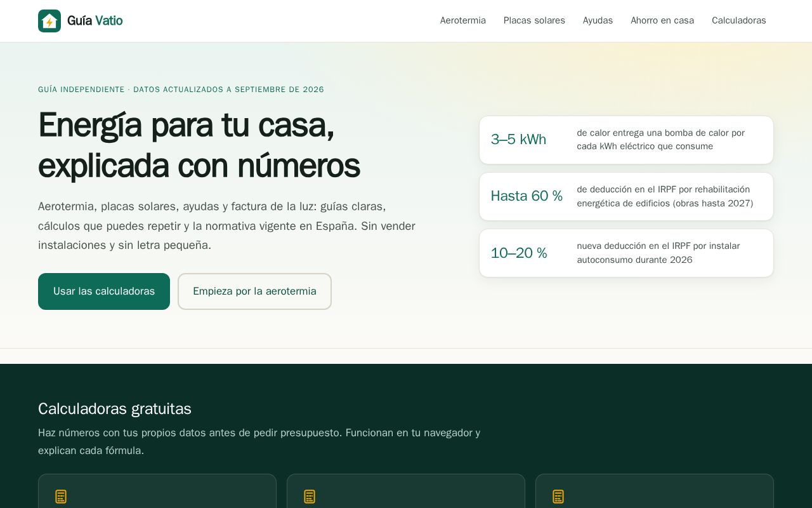Click the Hasta 60 % stat value
Image resolution: width=812 pixels, height=508 pixels.
[527, 196]
